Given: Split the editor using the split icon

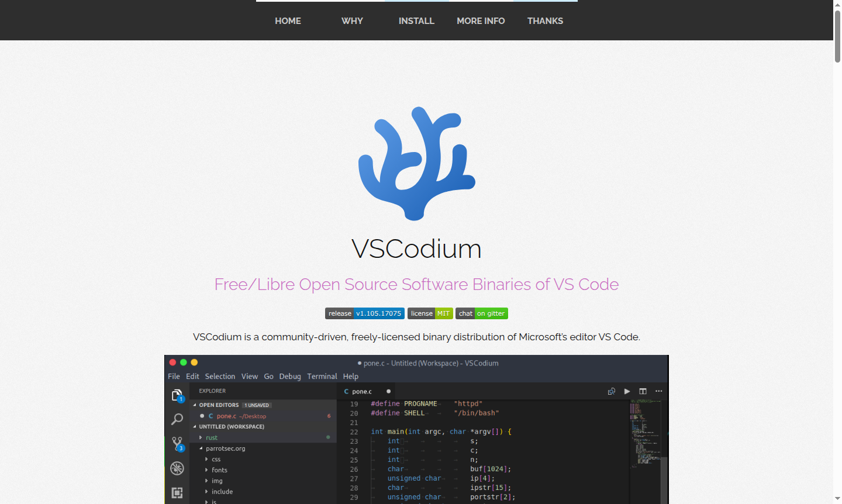Looking at the screenshot, I should click(x=642, y=391).
